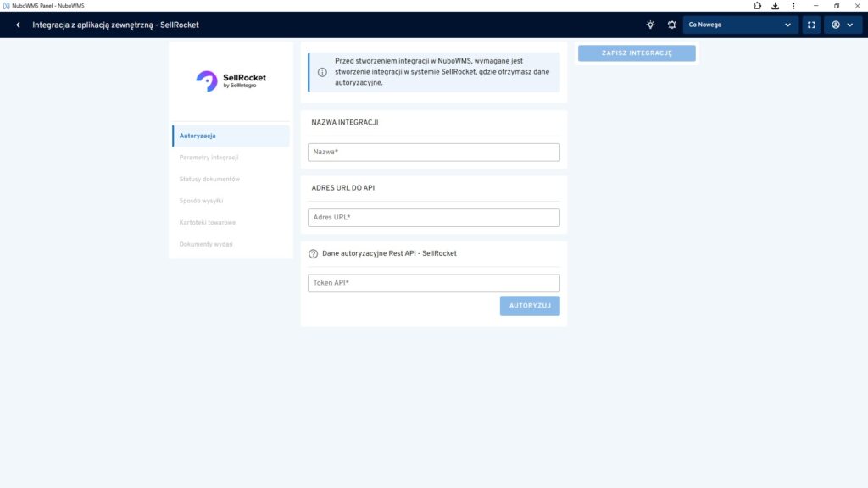Click into the Adres URL field
Viewport: 868px width, 488px height.
tap(433, 218)
